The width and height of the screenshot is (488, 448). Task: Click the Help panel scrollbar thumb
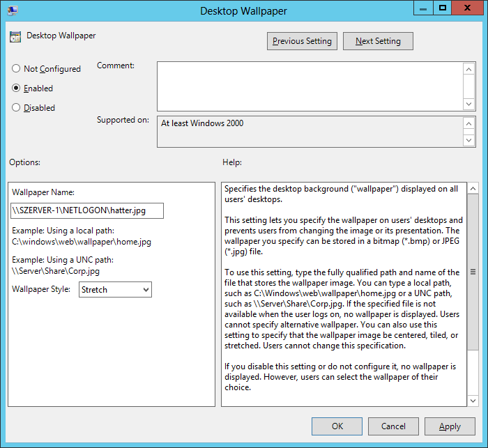click(473, 272)
